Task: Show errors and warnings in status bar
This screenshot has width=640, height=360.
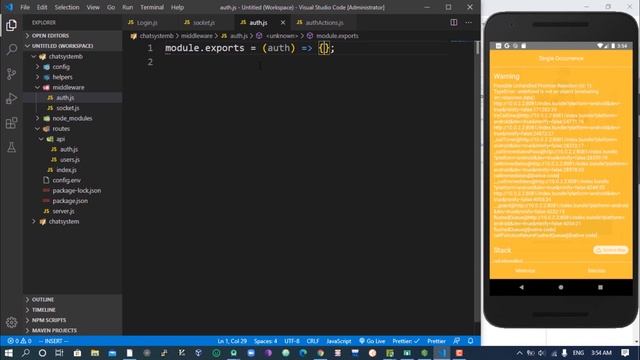Action: pos(19,341)
